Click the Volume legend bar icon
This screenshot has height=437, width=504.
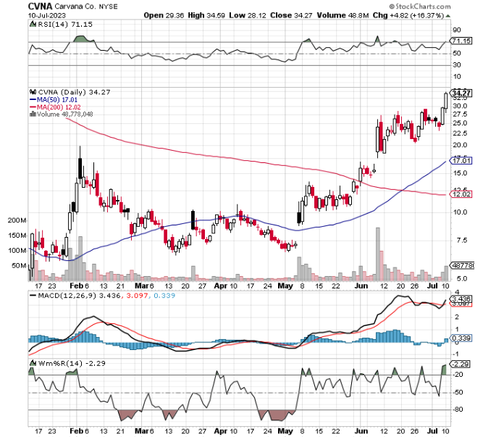pos(32,114)
